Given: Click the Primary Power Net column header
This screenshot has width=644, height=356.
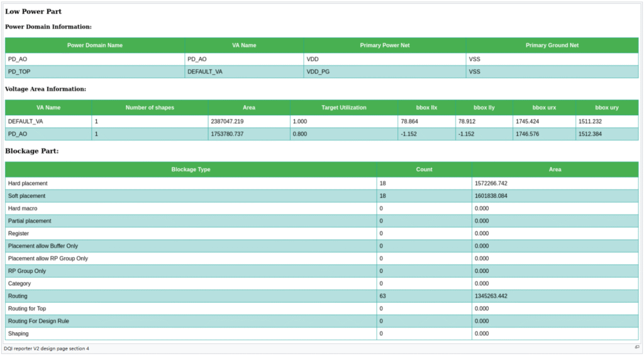Looking at the screenshot, I should point(384,45).
